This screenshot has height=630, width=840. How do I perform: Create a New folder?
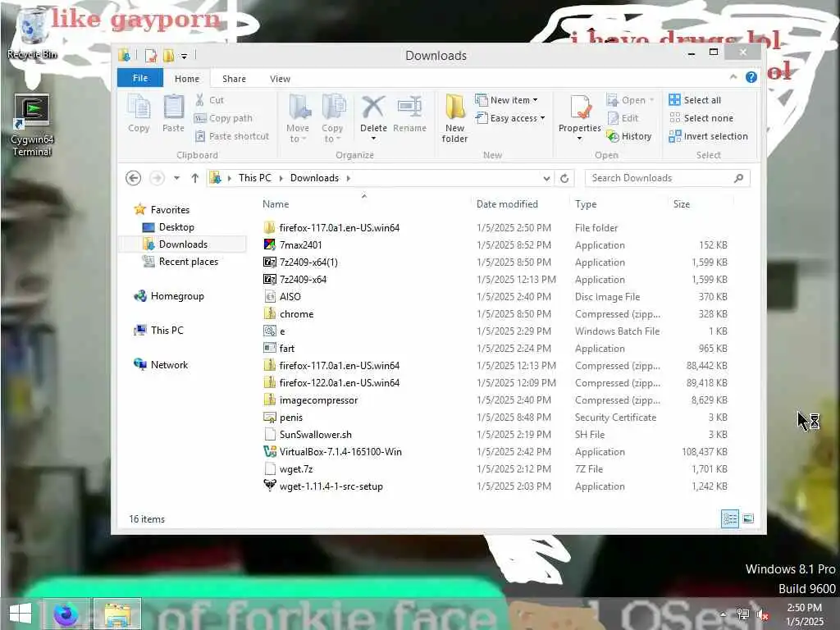coord(454,118)
